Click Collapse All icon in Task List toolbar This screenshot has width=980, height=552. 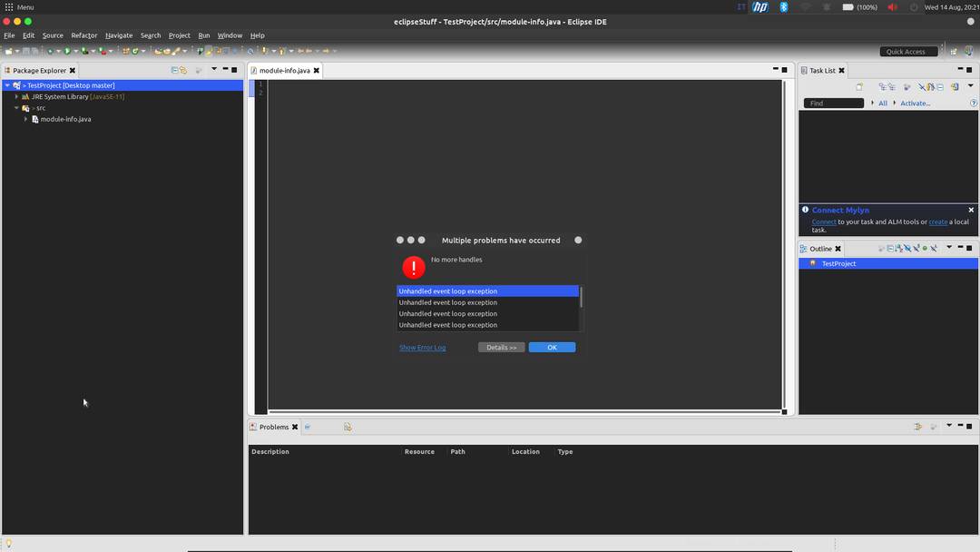click(940, 87)
